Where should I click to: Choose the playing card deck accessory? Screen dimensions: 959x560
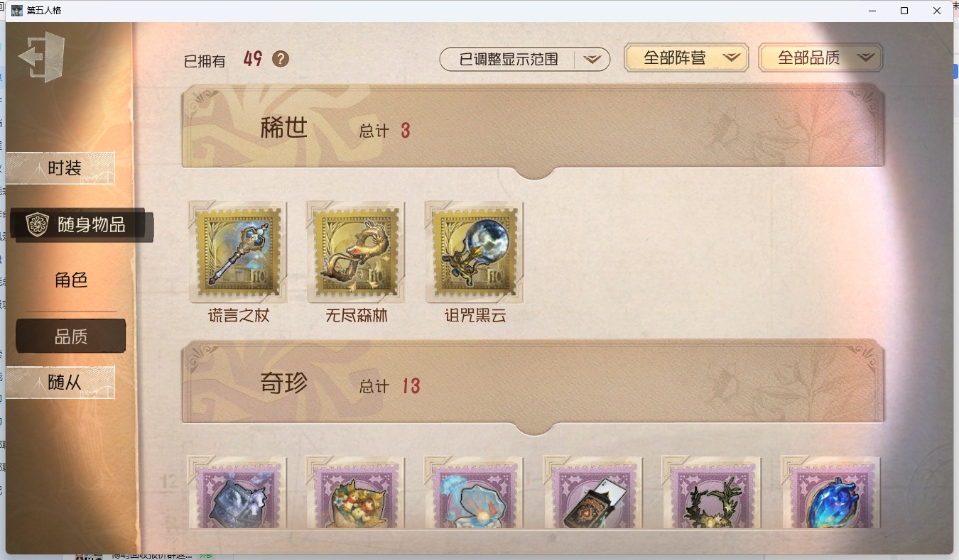[593, 492]
